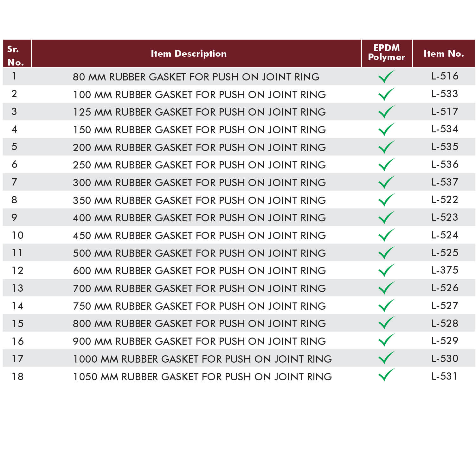Click the green checkmark beside L-537
The height and width of the screenshot is (475, 476).
coord(386,182)
